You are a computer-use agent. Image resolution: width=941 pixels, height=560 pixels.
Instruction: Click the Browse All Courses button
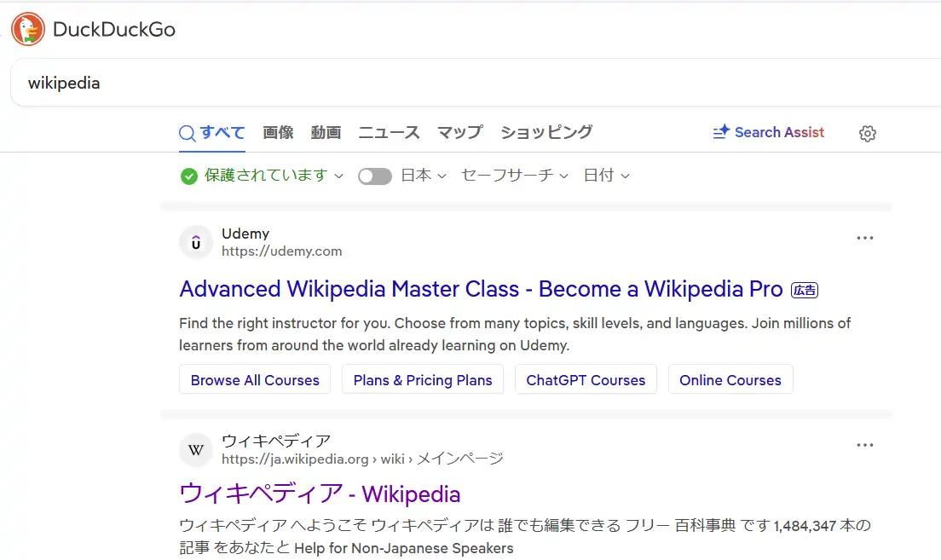coord(255,380)
